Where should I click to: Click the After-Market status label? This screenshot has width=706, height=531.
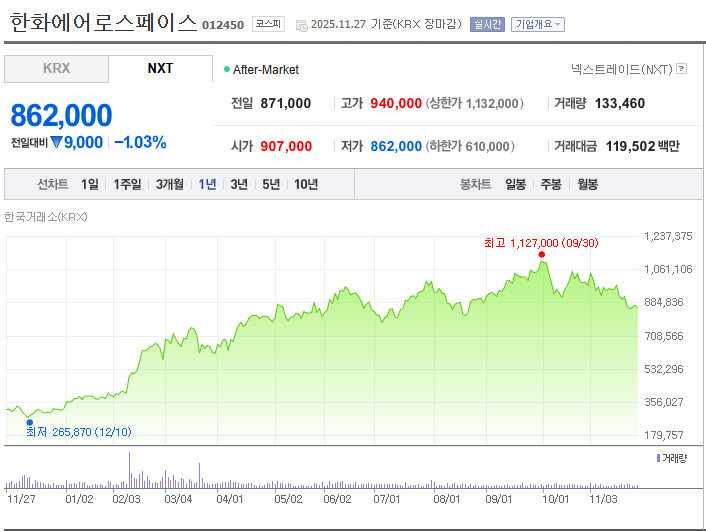[266, 70]
